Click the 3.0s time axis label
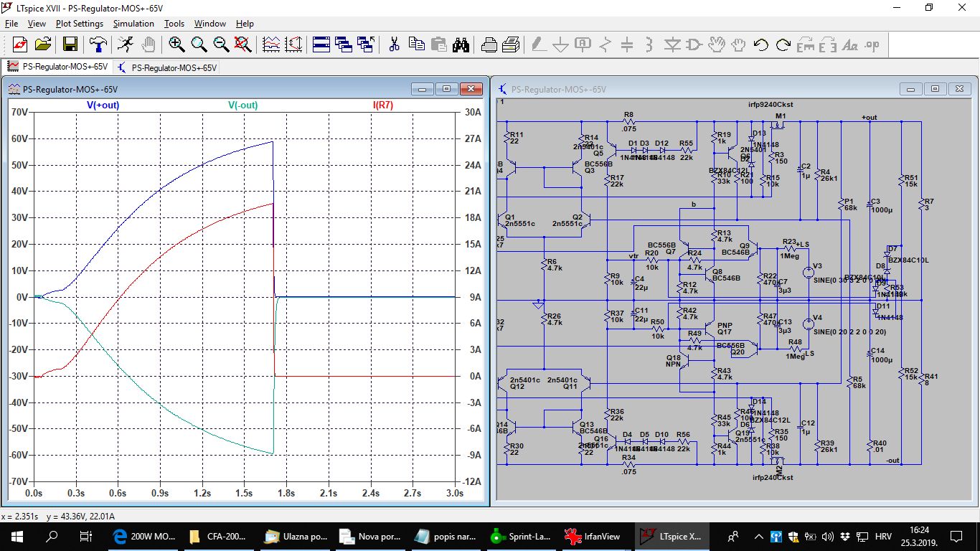Viewport: 980px width, 551px height. pos(454,493)
